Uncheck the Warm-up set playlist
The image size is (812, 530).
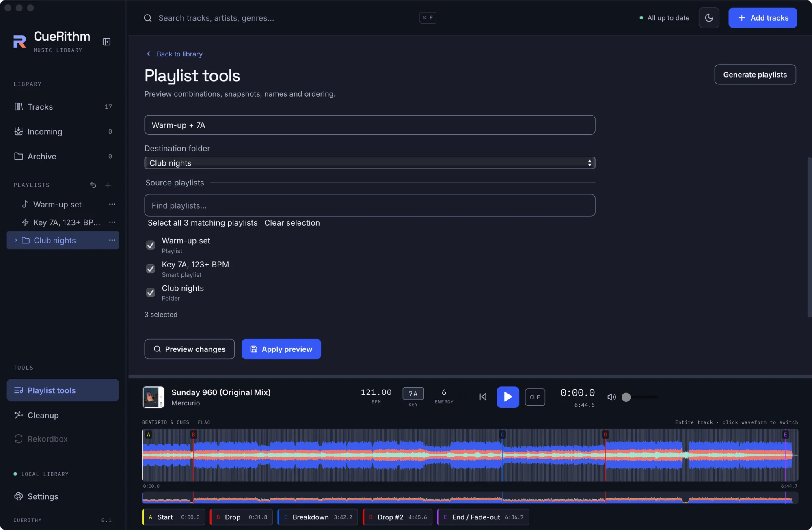pyautogui.click(x=151, y=245)
